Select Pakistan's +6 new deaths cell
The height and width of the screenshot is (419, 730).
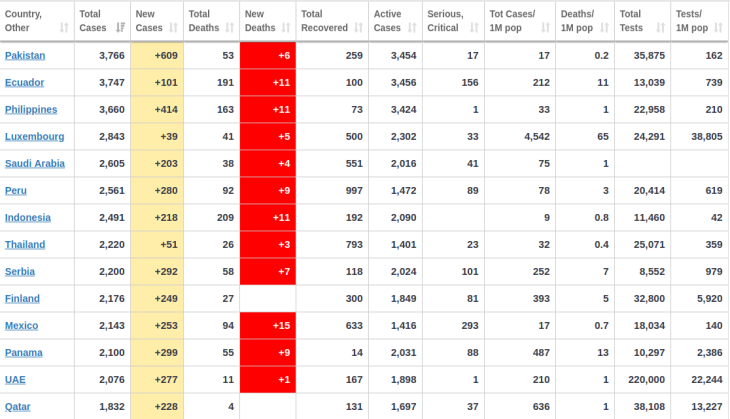268,55
